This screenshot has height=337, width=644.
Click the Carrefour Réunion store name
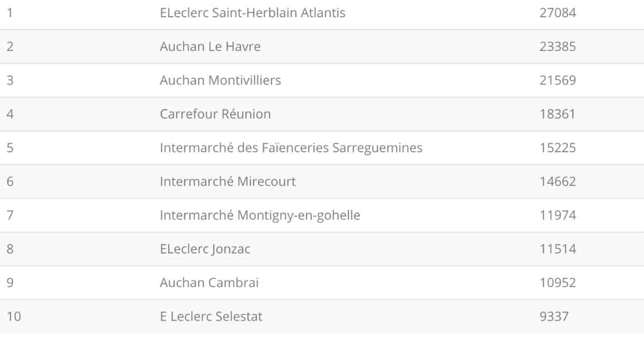[215, 114]
